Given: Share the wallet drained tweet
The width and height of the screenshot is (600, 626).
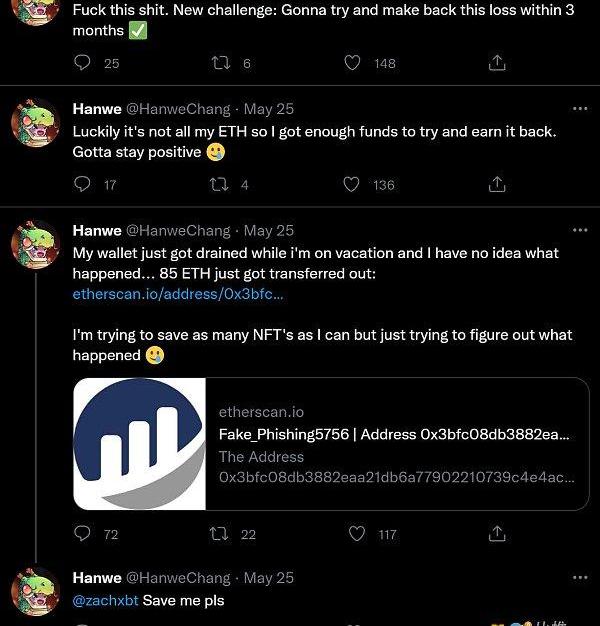Looking at the screenshot, I should point(496,535).
